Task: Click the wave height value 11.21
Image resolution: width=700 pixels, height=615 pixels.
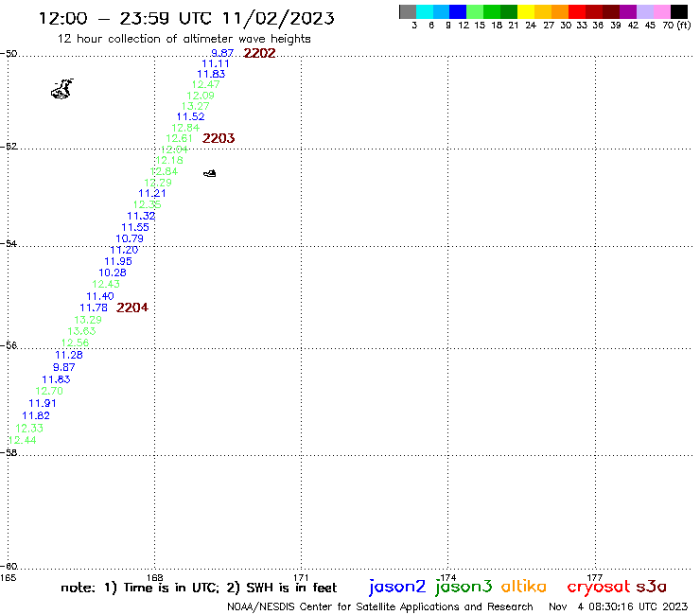Action: [152, 193]
